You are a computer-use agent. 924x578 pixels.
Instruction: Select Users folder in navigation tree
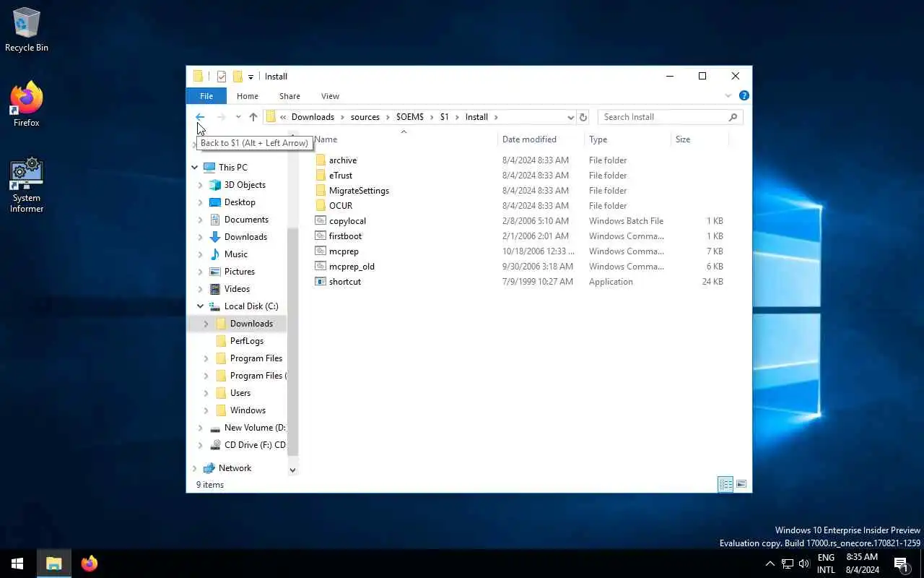[x=240, y=393]
